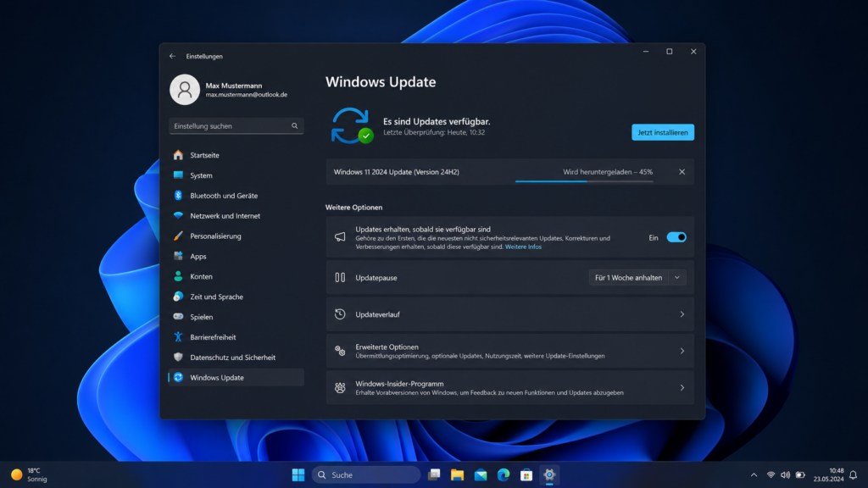Click the search magnifier in settings field

click(x=294, y=126)
